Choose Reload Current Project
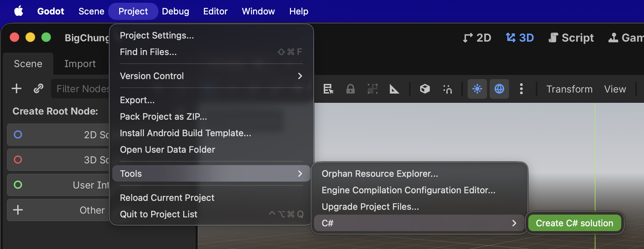Screen dimensions: 644x249 211,198
